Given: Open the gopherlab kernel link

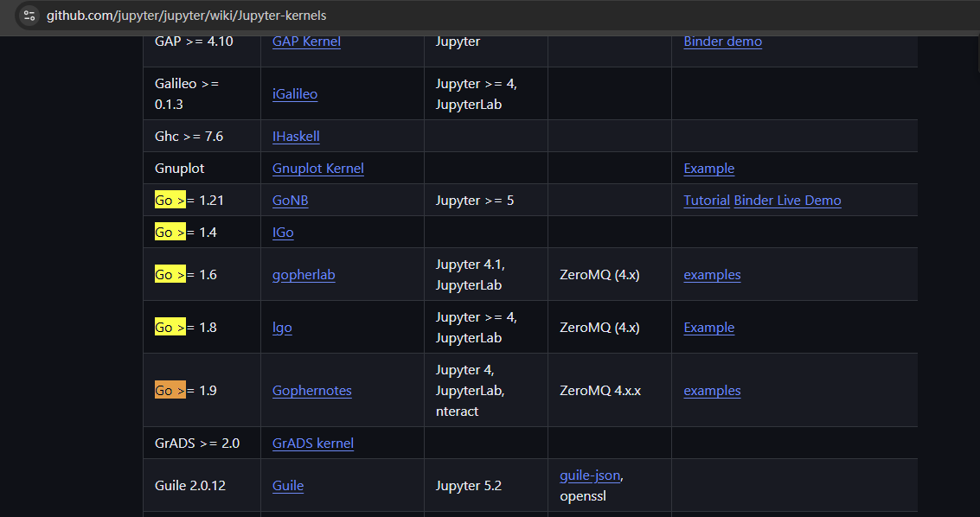Looking at the screenshot, I should pos(304,275).
